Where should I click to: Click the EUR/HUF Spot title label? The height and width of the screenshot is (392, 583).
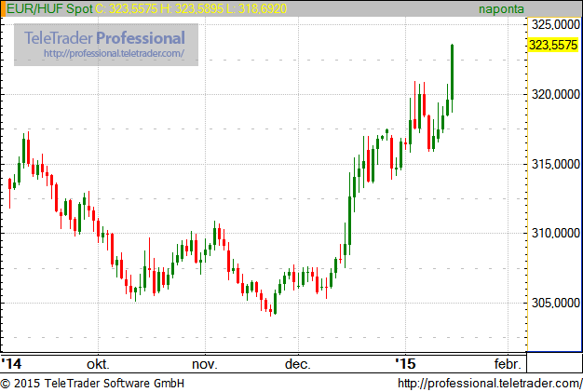[49, 8]
